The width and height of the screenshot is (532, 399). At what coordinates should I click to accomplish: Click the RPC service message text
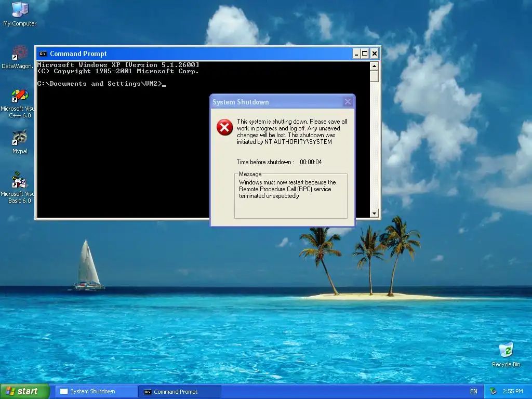tap(287, 189)
